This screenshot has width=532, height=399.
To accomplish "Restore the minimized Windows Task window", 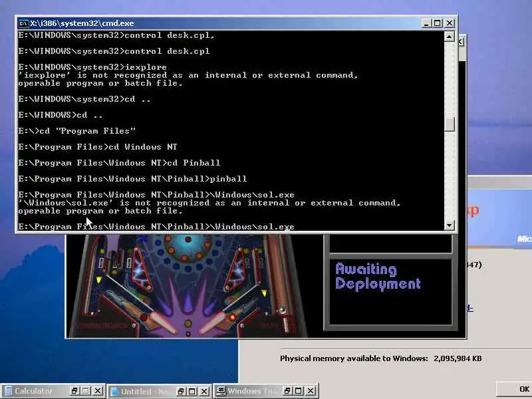I will 287,391.
